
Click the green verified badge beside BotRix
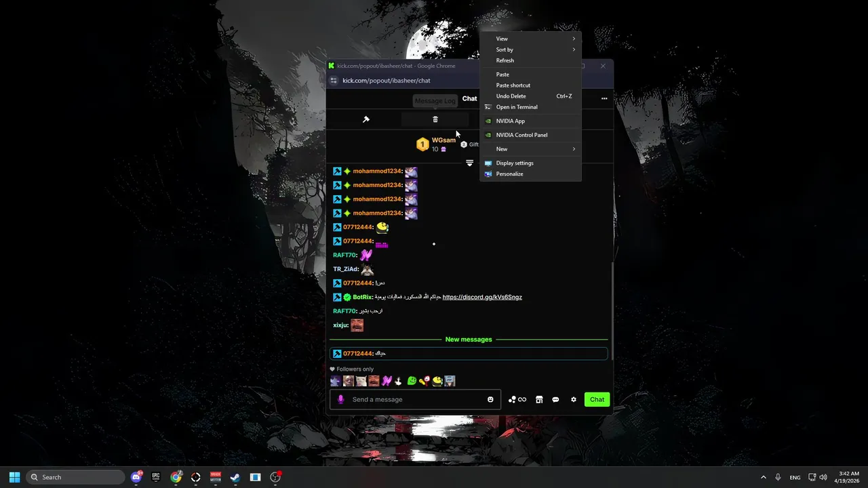pyautogui.click(x=347, y=297)
